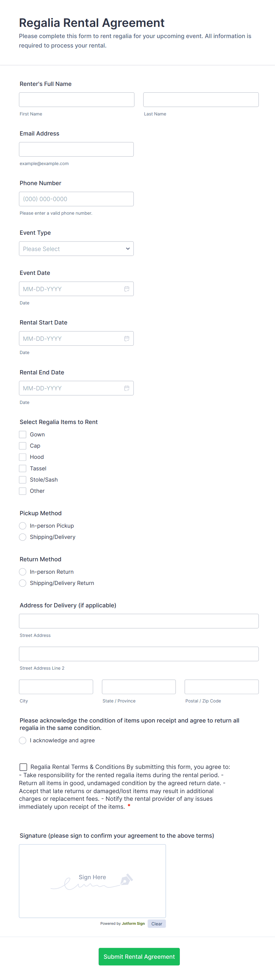The height and width of the screenshot is (980, 275).
Task: Check the Hood checkbox
Action: pyautogui.click(x=23, y=457)
